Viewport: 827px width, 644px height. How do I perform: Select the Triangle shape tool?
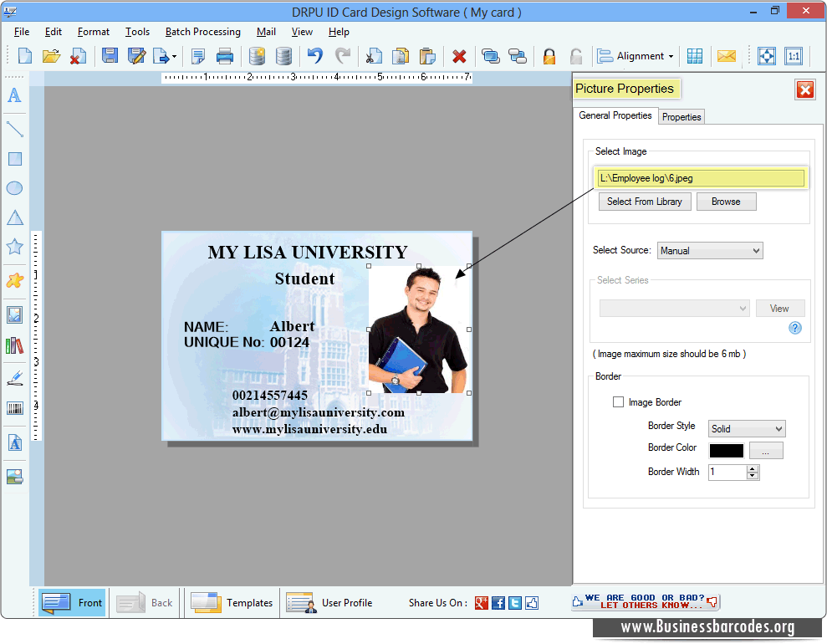tap(15, 217)
